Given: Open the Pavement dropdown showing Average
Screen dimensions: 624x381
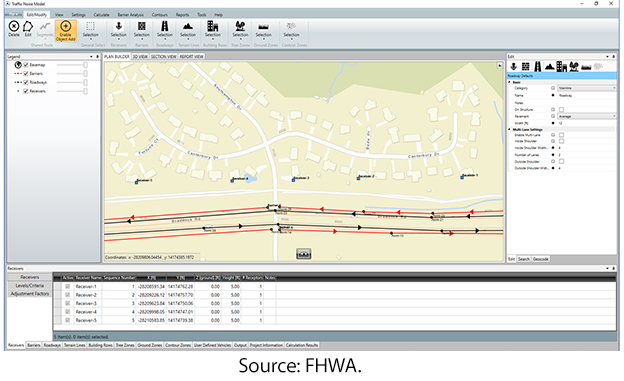Looking at the screenshot, I should 587,116.
